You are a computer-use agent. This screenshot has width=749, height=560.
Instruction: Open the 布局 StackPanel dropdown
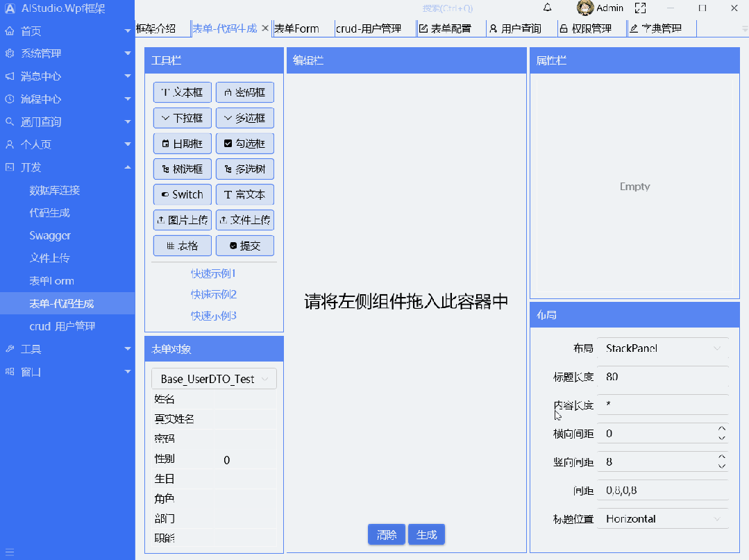coord(663,348)
